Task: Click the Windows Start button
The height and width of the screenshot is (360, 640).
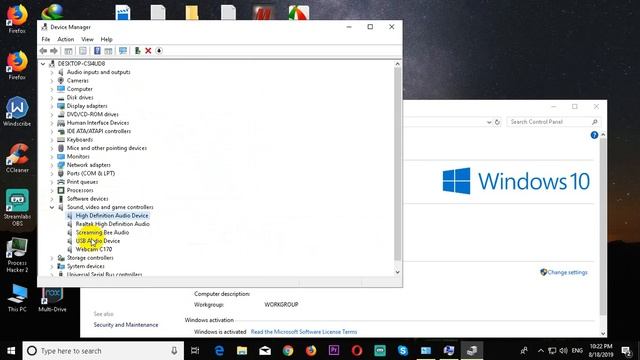Action: click(11, 351)
